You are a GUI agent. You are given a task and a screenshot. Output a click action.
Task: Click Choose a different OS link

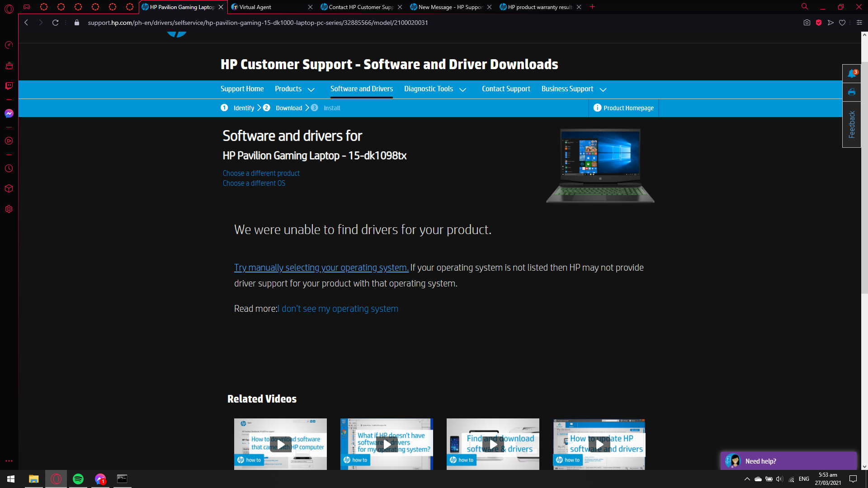(x=254, y=183)
